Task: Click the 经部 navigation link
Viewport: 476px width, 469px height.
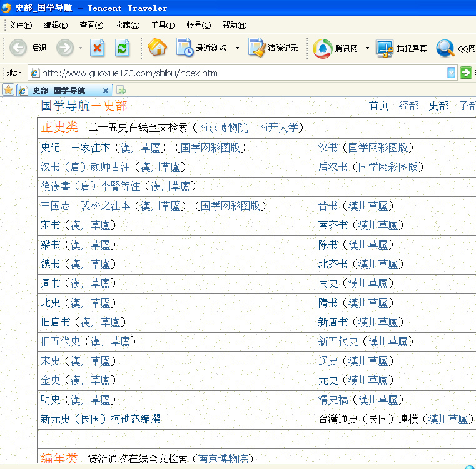Action: tap(408, 106)
